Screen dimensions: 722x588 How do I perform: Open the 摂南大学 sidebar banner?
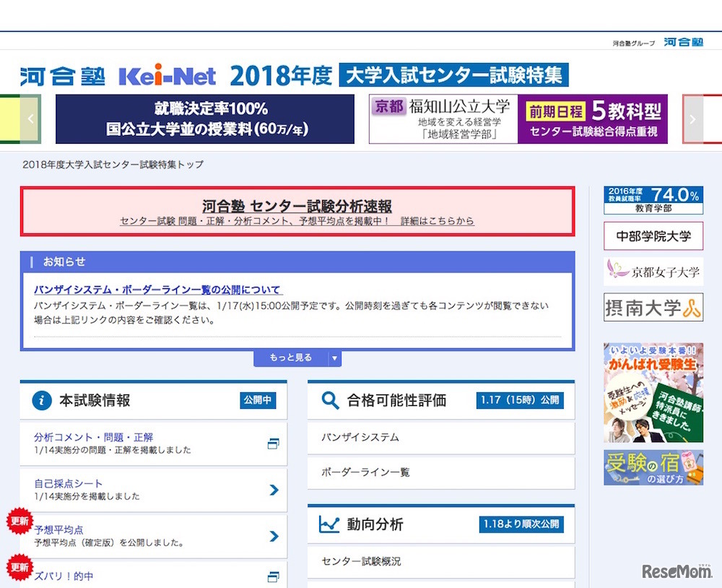(653, 308)
